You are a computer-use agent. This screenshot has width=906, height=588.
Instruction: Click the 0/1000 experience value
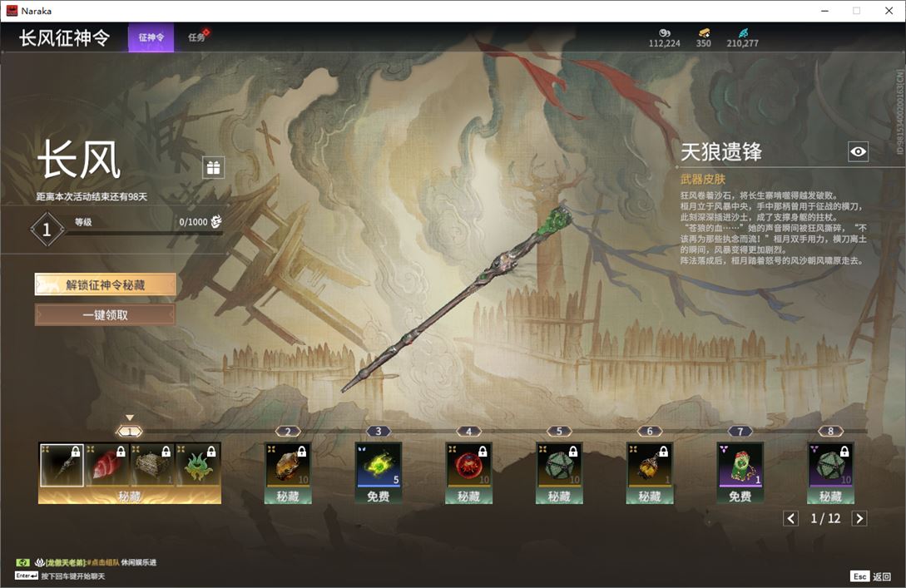[x=193, y=222]
